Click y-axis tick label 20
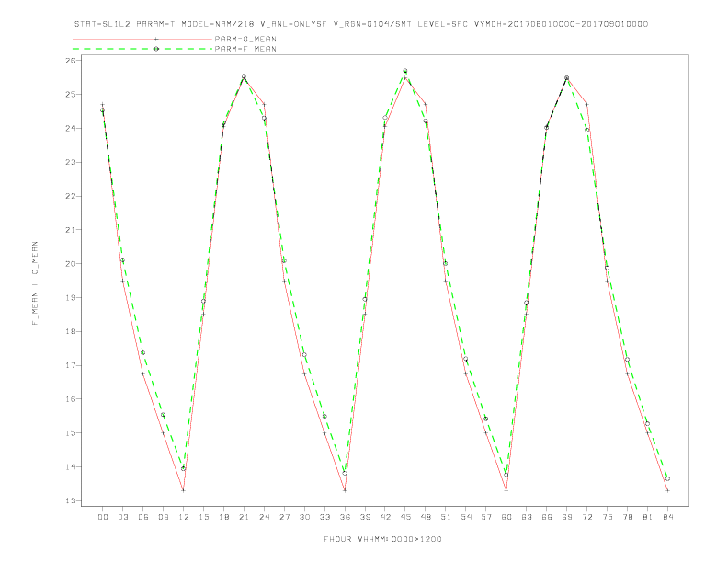This screenshot has height=563, width=728. tap(70, 263)
